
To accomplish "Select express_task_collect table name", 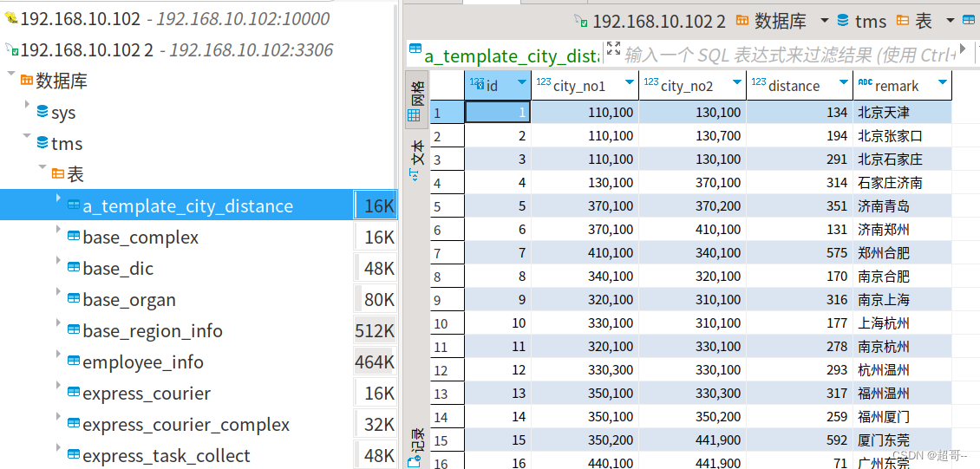I will (167, 457).
